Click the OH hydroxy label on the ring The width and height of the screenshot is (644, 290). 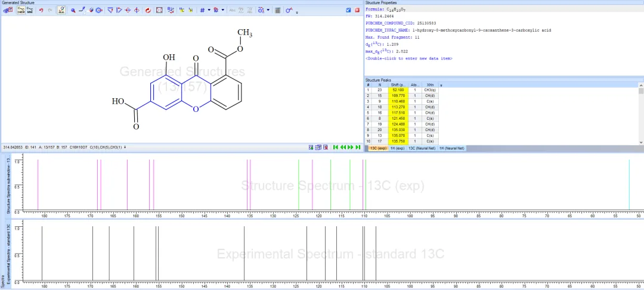click(x=169, y=57)
